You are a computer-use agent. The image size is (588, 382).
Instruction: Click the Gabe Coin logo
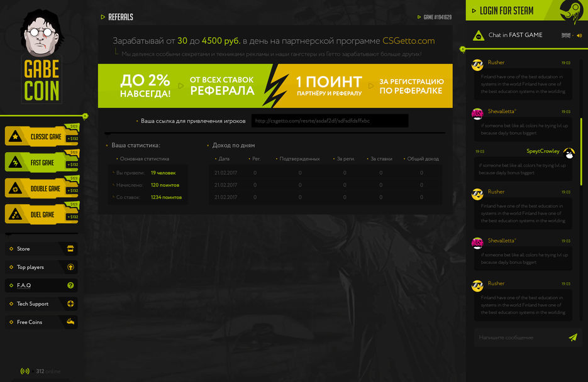[x=42, y=56]
